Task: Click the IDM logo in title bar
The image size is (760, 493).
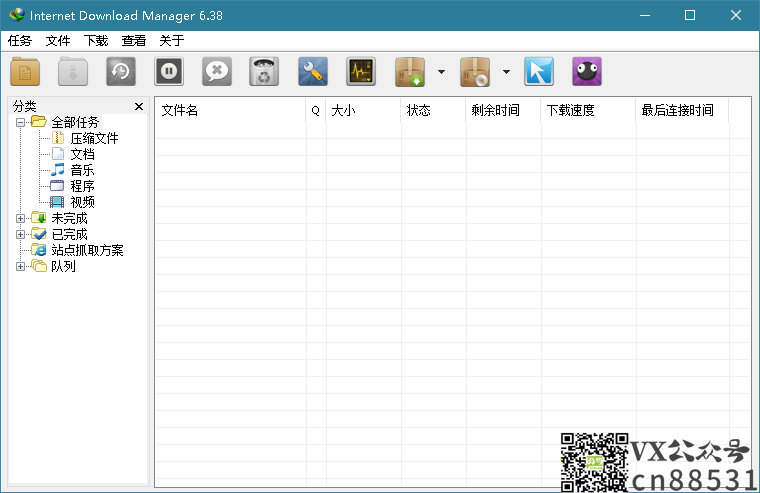Action: point(17,15)
